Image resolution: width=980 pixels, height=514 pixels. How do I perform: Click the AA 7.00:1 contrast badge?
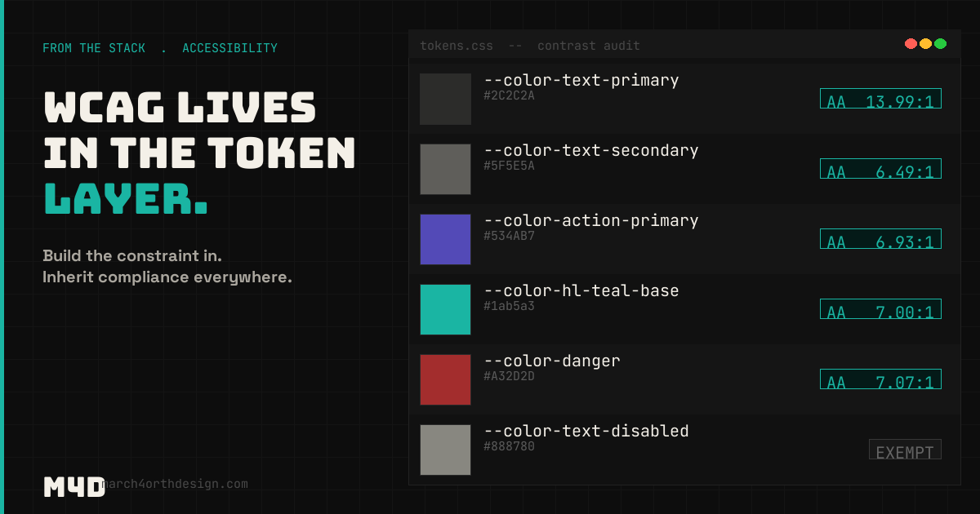point(880,309)
